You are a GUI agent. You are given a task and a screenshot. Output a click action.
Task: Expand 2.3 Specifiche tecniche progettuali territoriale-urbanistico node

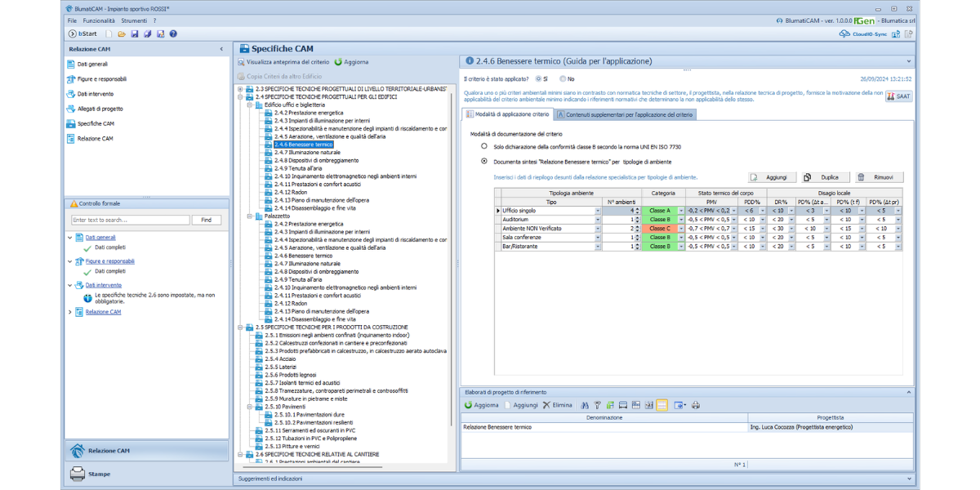(x=240, y=88)
